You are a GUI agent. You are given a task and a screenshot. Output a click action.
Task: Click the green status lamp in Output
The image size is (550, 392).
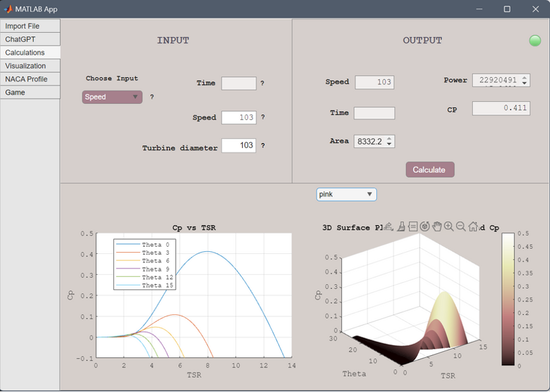pyautogui.click(x=535, y=41)
